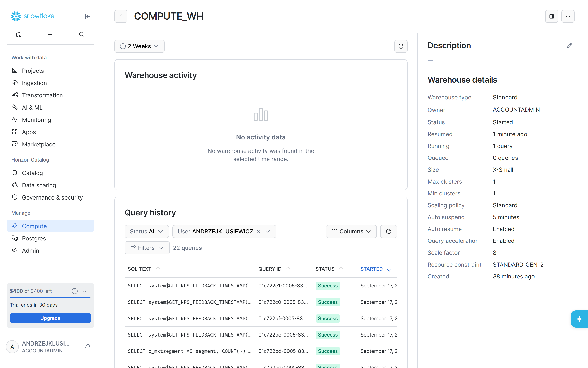This screenshot has width=588, height=368.
Task: Open Ingestion in the sidebar
Action: tap(50, 83)
